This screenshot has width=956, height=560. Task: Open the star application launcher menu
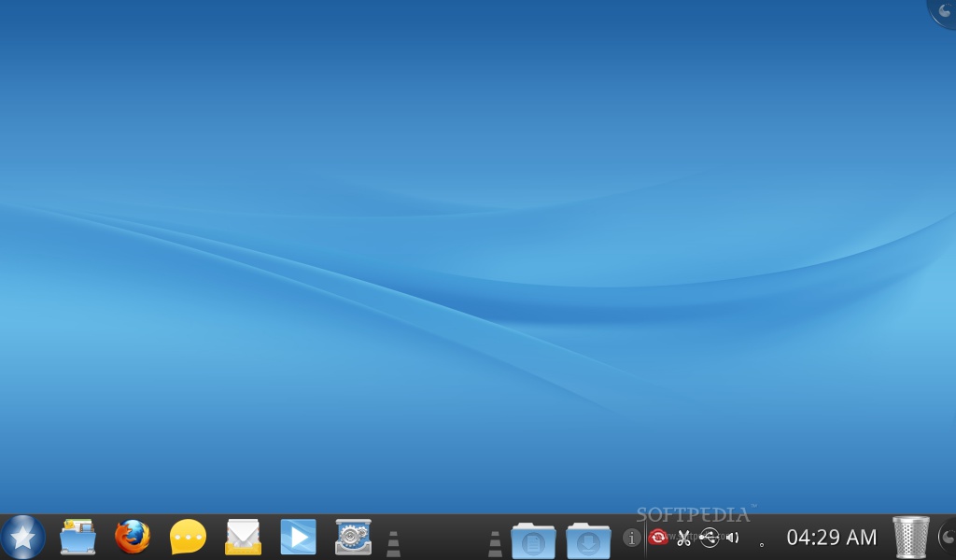tap(22, 537)
